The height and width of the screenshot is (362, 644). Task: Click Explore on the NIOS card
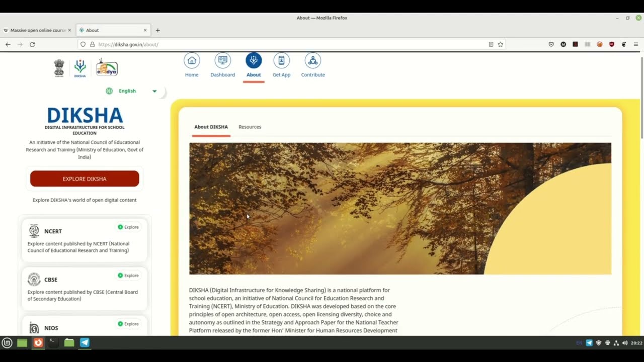pyautogui.click(x=128, y=324)
